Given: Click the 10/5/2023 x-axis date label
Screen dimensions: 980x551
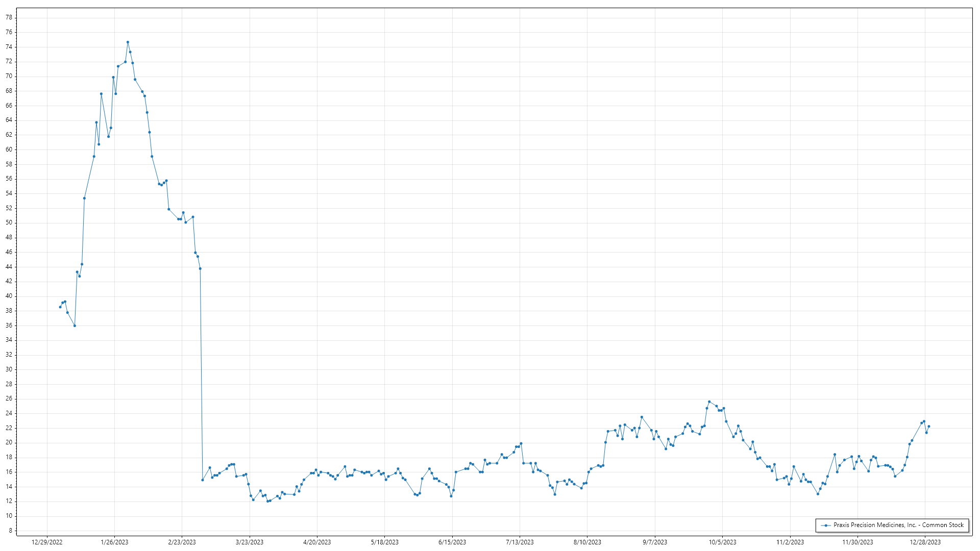Looking at the screenshot, I should pyautogui.click(x=722, y=542).
